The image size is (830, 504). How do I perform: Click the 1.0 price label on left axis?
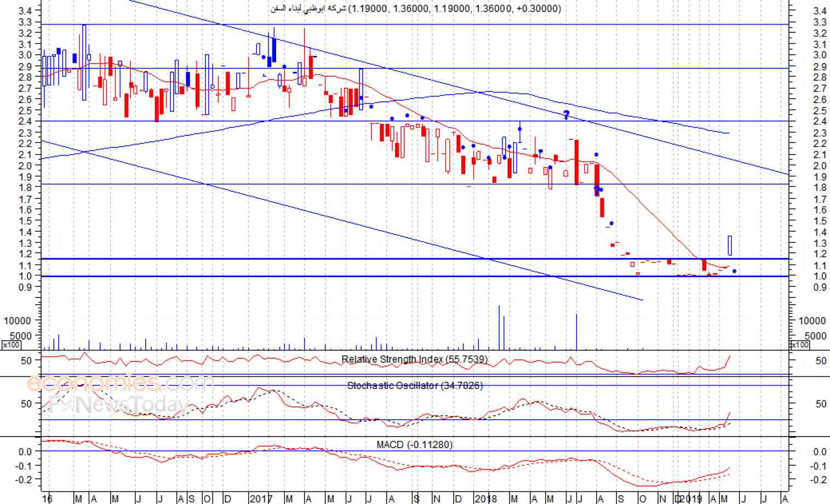pyautogui.click(x=25, y=276)
